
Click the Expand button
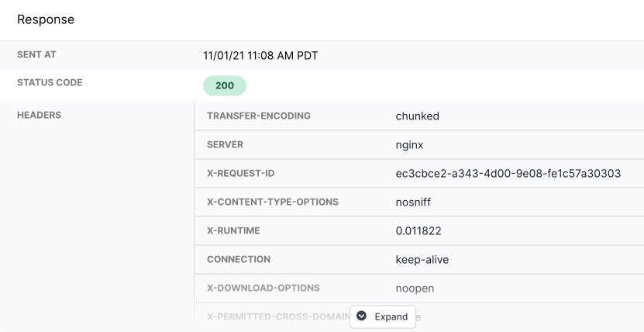382,316
